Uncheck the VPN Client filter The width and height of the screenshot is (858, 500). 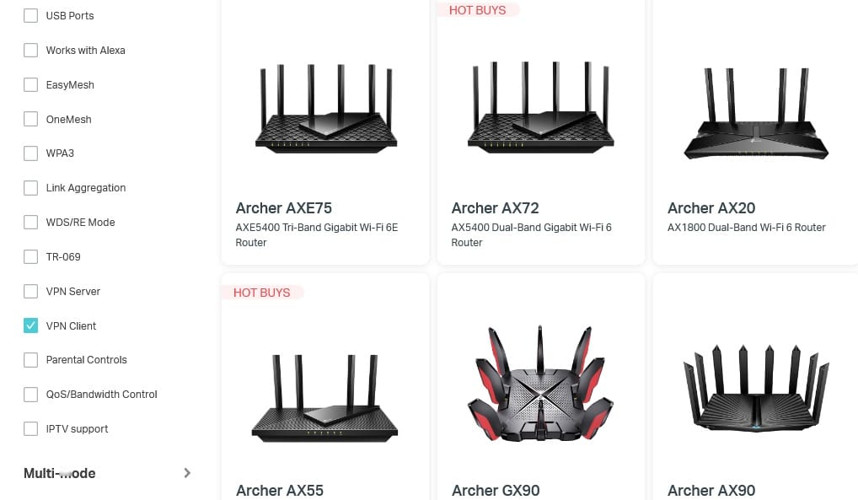pyautogui.click(x=31, y=325)
